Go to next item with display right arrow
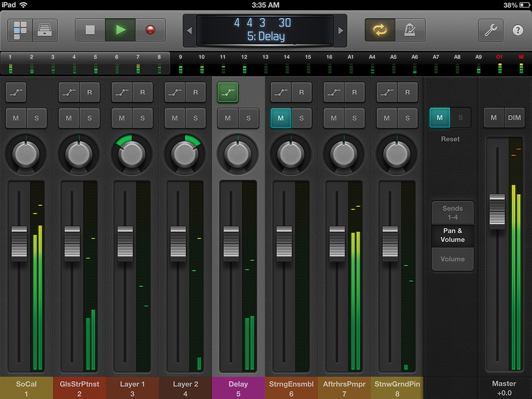Image resolution: width=532 pixels, height=399 pixels. [341, 30]
